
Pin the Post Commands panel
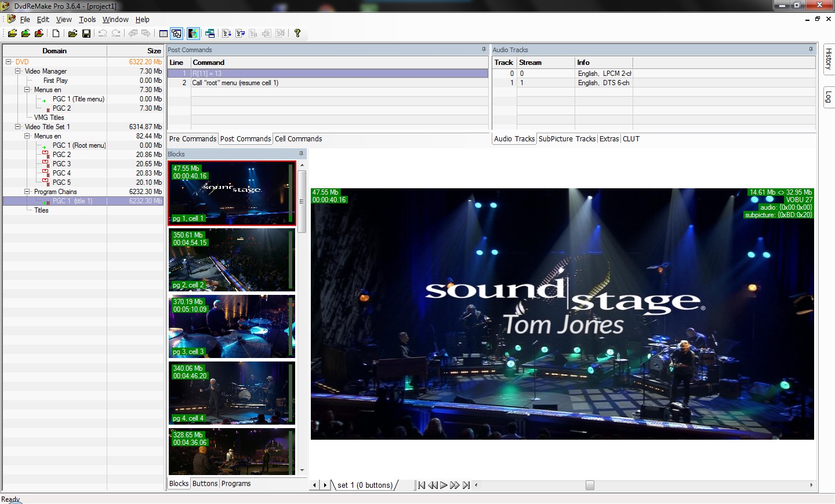point(484,50)
